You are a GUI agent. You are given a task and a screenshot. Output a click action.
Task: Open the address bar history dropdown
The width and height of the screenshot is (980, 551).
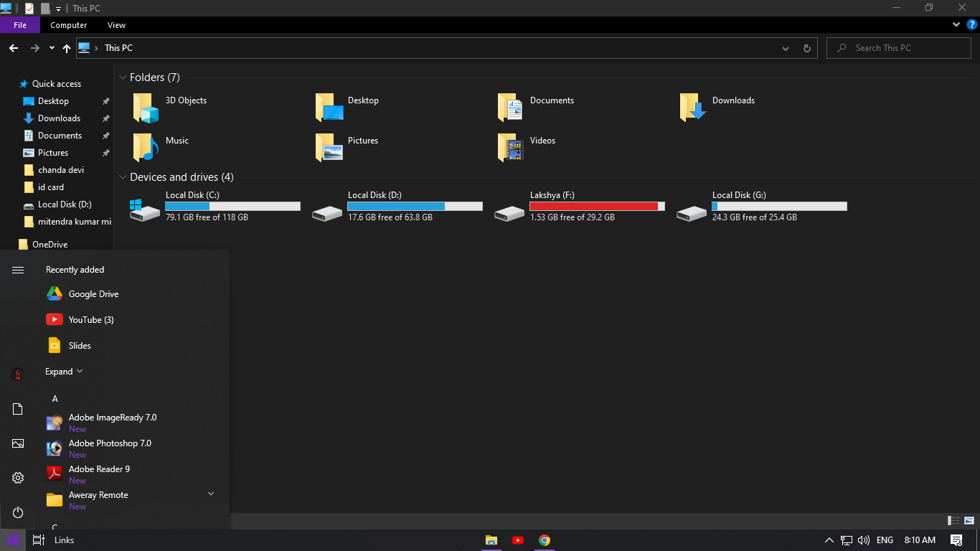(x=786, y=48)
